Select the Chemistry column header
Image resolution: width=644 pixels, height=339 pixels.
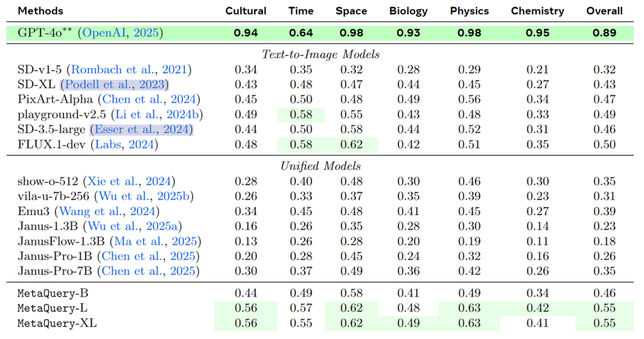coord(537,11)
